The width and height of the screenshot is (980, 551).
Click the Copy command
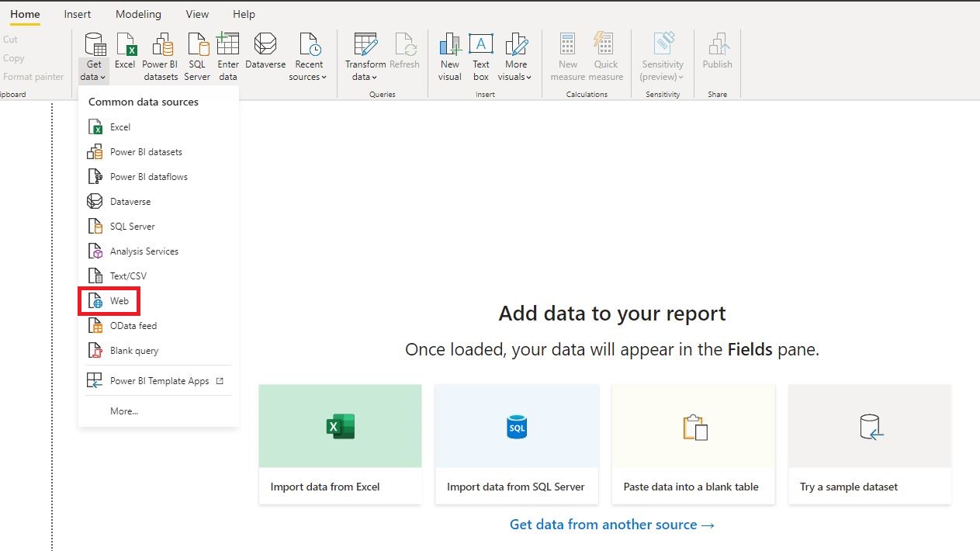pos(14,58)
